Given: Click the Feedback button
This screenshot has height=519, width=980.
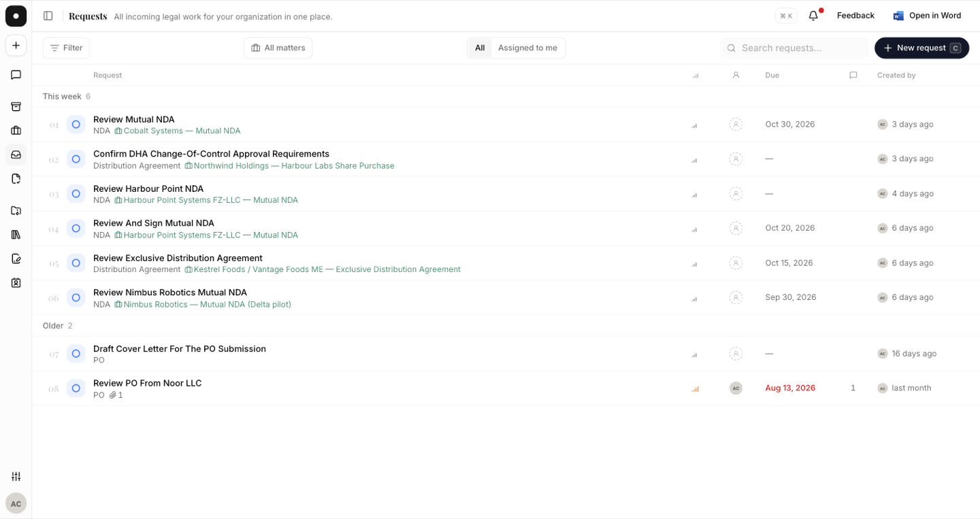Looking at the screenshot, I should click(x=855, y=16).
